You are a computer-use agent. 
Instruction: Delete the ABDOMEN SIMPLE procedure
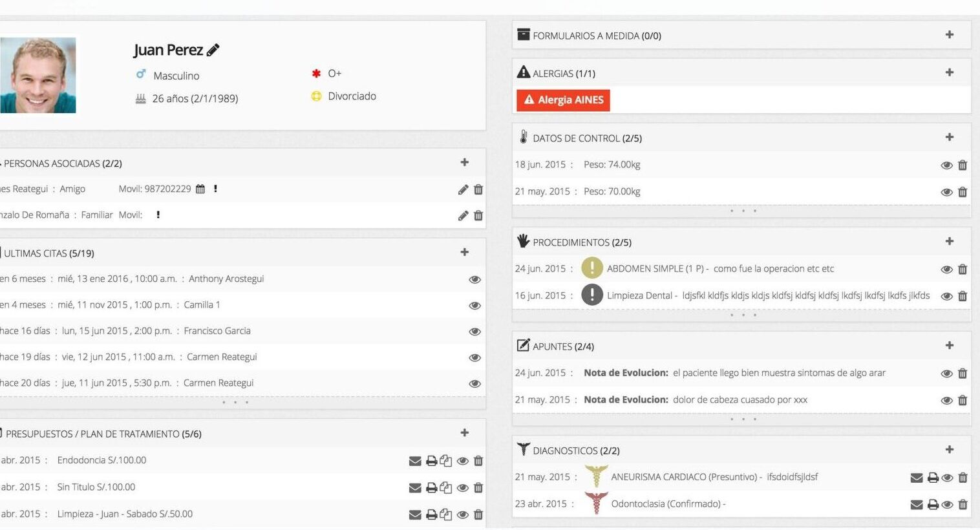tap(963, 270)
